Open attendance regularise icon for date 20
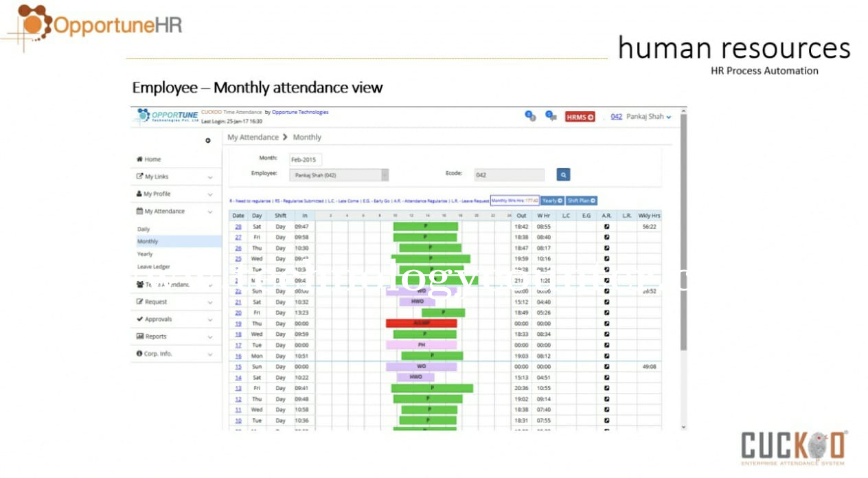Viewport: 868px width, 478px height. click(606, 312)
